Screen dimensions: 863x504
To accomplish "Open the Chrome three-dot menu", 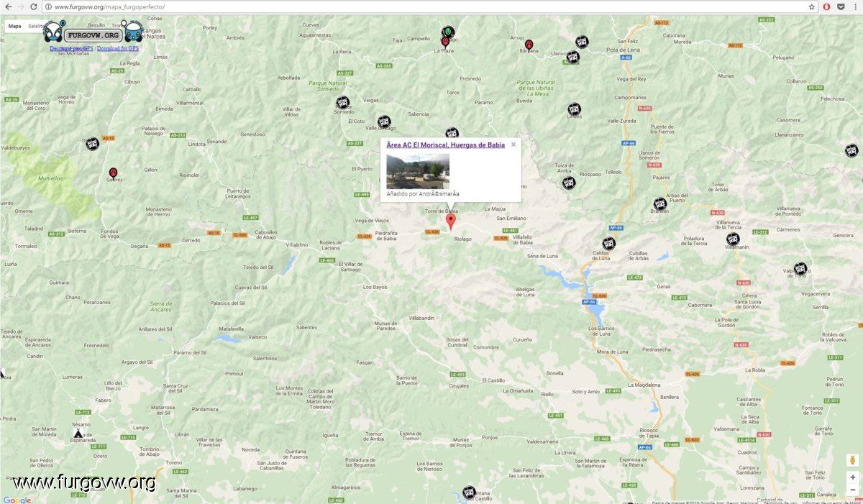I will 856,6.
